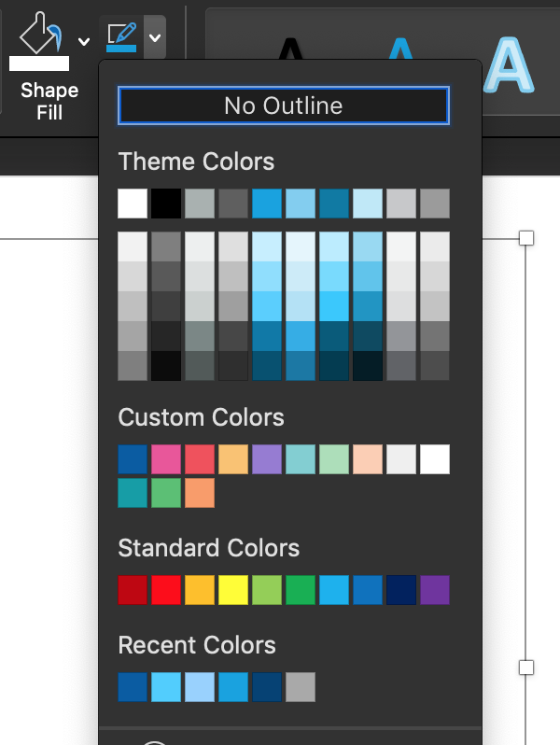Select the peach swatch in Custom Colors
The image size is (560, 745).
click(368, 459)
